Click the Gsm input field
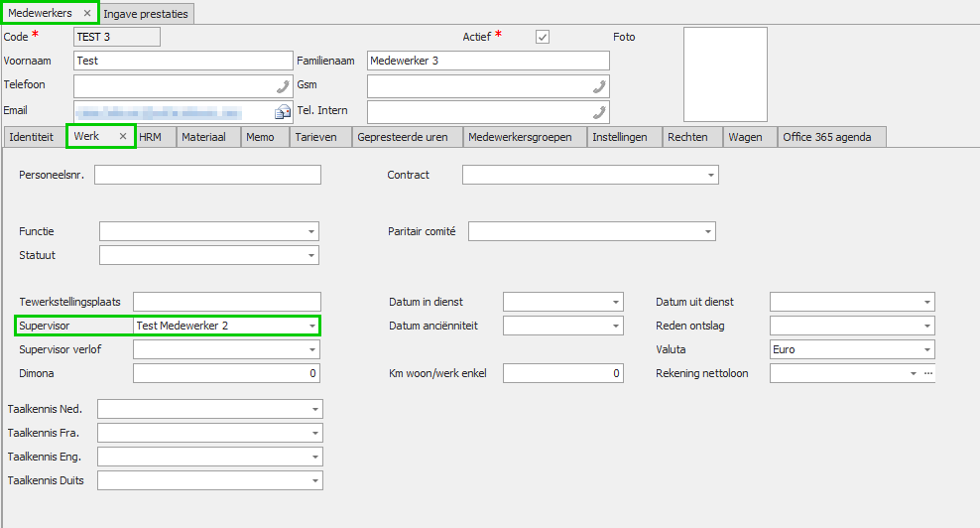The height and width of the screenshot is (528, 980). pos(488,86)
